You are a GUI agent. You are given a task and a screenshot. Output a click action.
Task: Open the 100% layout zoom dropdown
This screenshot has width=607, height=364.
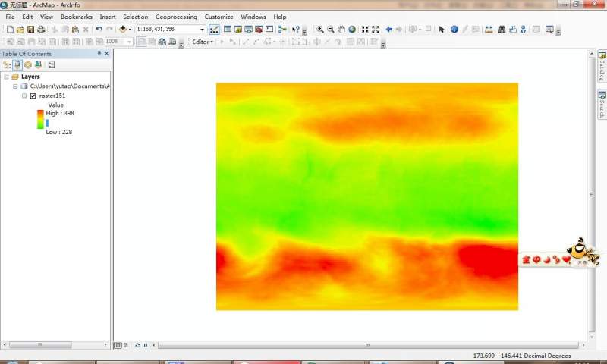click(x=129, y=42)
